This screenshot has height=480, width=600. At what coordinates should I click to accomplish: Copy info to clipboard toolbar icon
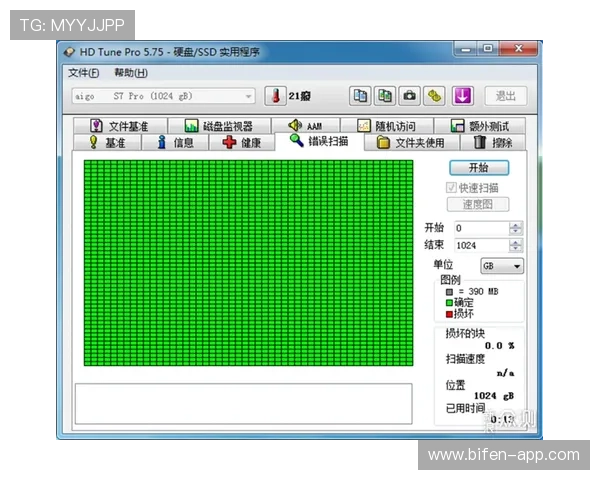(360, 96)
